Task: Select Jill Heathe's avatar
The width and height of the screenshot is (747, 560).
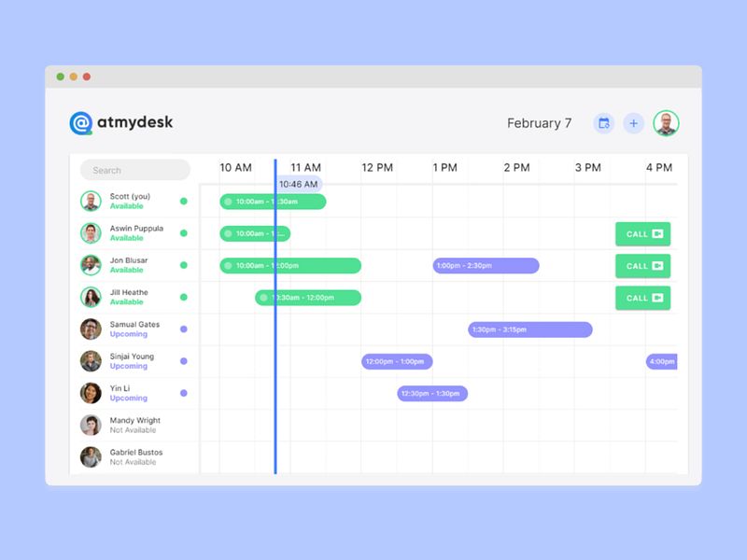Action: pos(91,297)
